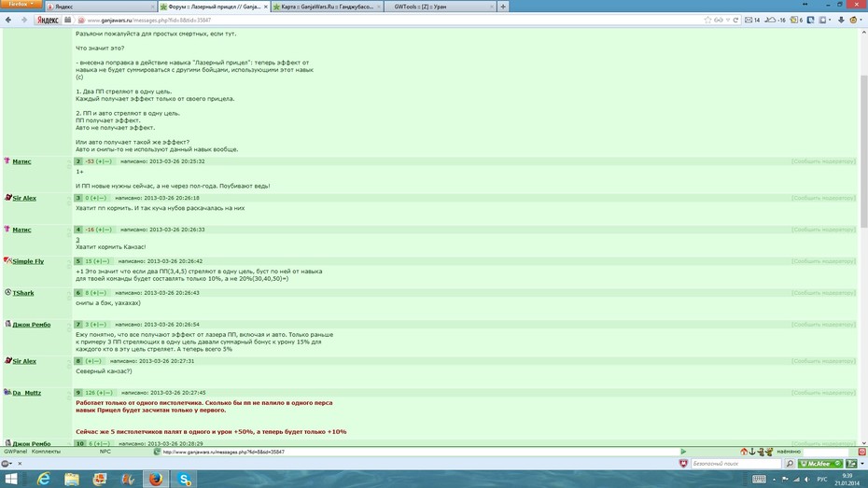This screenshot has height=488, width=868.
Task: Click the red power button in GWPanel
Action: [x=861, y=452]
